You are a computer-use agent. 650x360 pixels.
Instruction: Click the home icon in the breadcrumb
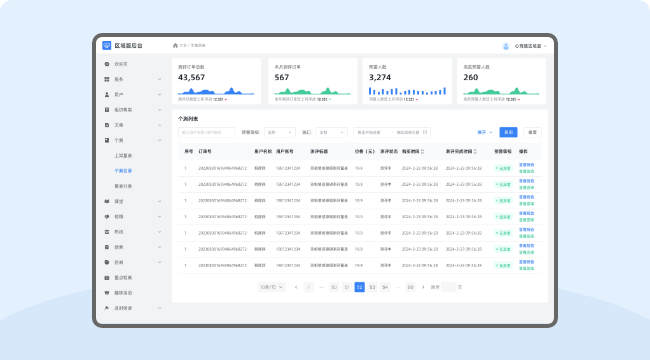point(175,46)
